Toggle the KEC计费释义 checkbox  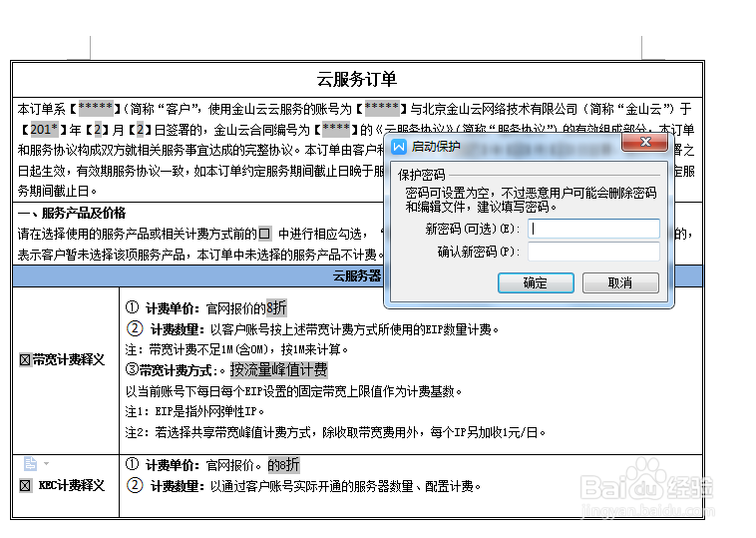25,485
